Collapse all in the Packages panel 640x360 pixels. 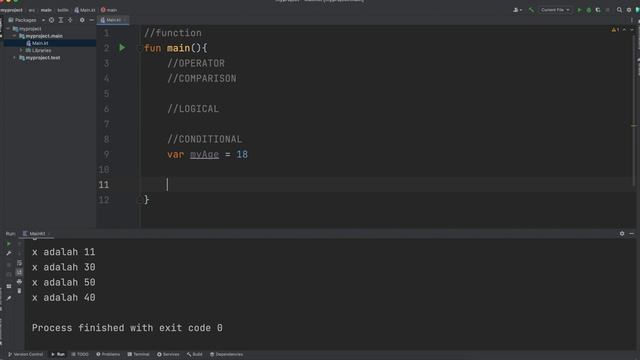click(70, 20)
